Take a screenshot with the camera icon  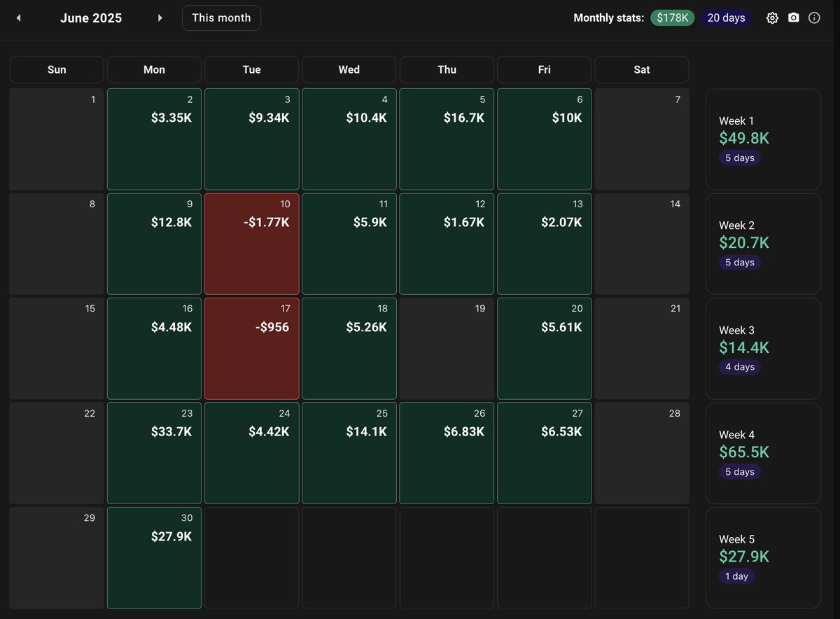(793, 18)
